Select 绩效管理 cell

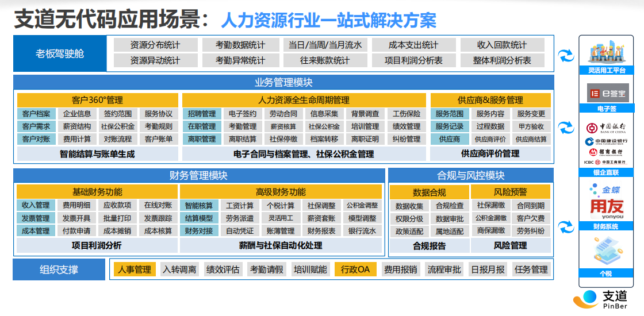(406, 126)
